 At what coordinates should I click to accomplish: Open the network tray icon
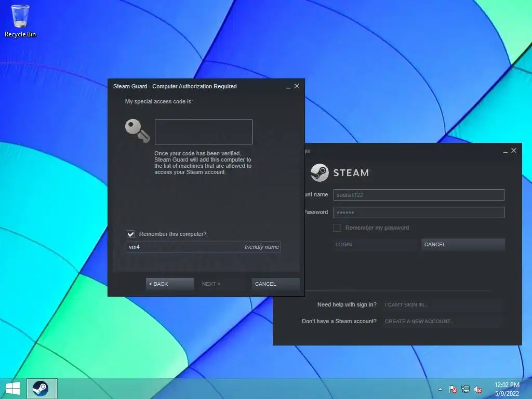pyautogui.click(x=465, y=389)
